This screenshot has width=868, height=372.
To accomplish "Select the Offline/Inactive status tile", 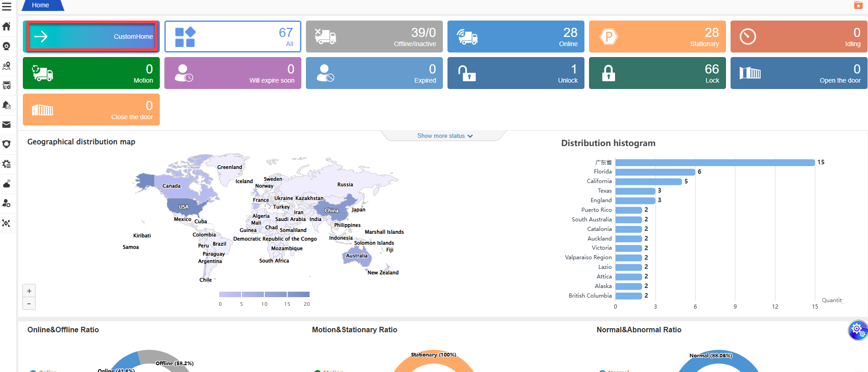I will [374, 37].
